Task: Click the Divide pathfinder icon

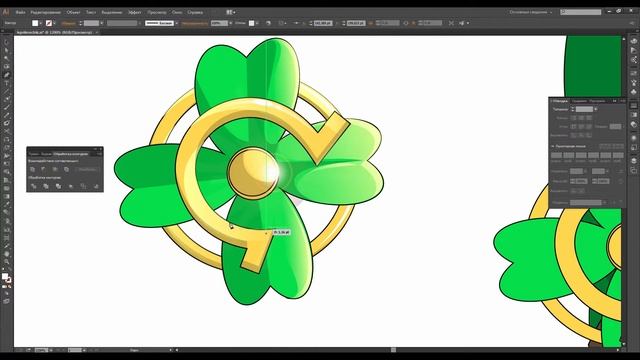Action: [33, 186]
